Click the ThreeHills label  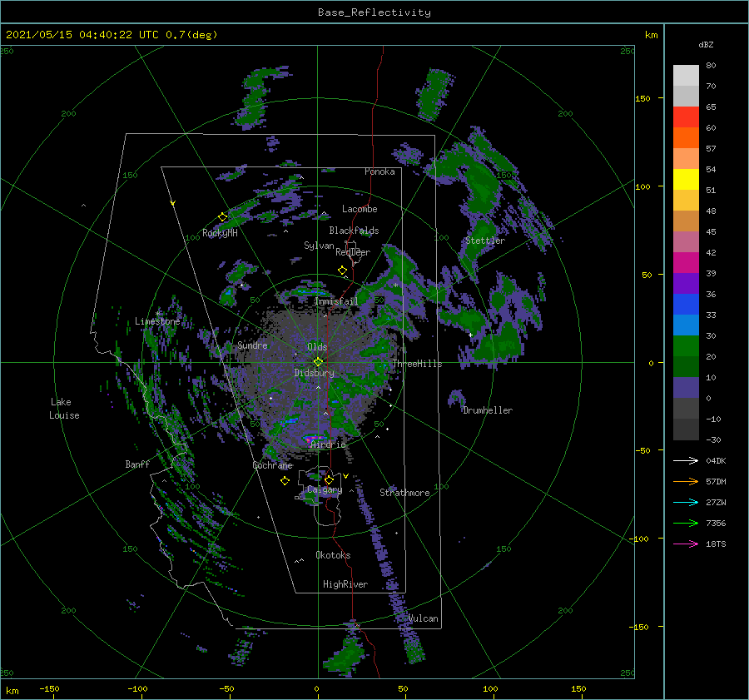(x=418, y=364)
